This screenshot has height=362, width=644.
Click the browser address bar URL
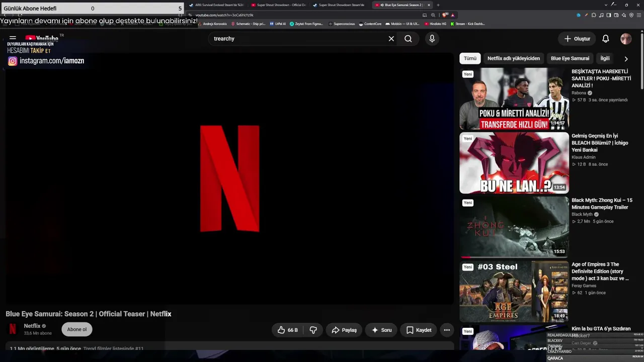click(224, 15)
